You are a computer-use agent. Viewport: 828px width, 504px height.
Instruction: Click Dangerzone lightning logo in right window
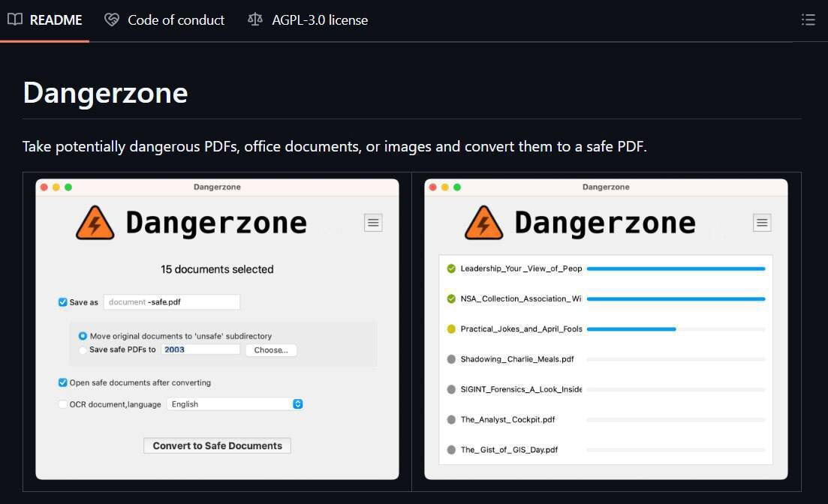tap(483, 223)
